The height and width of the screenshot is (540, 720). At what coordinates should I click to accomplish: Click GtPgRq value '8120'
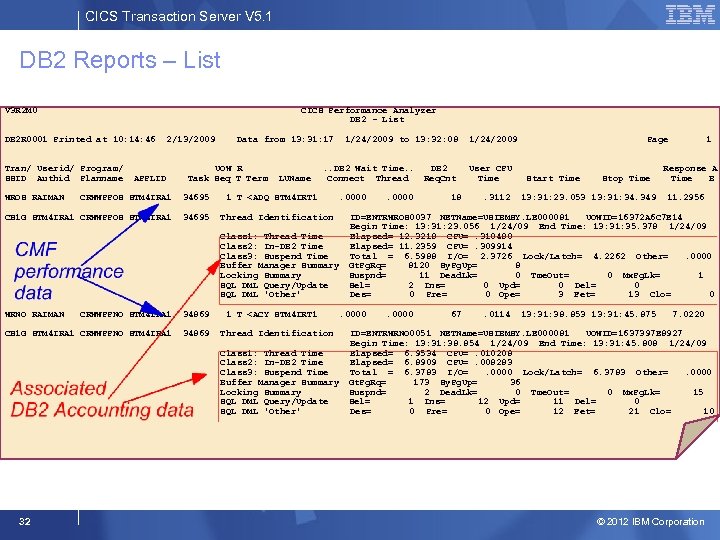pos(418,265)
